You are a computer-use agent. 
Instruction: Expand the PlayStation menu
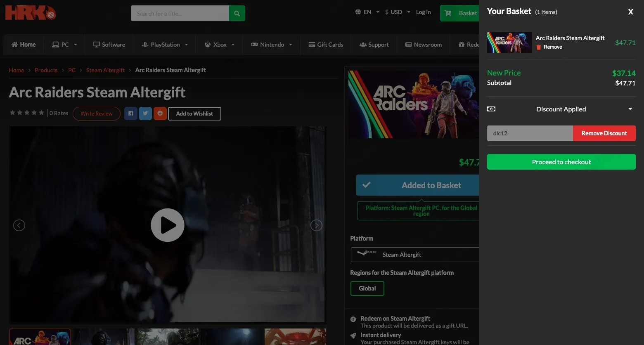coord(165,45)
